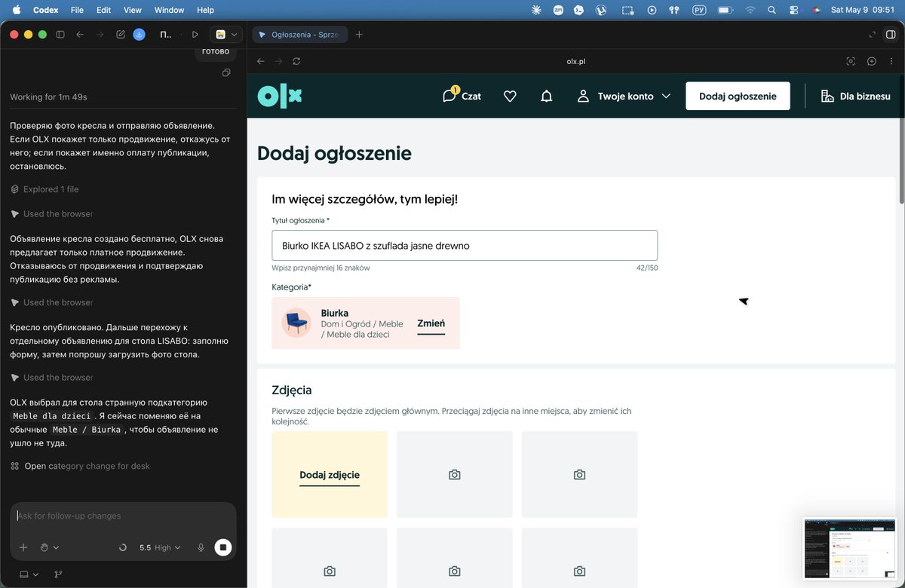
Task: Open the Window menu
Action: coord(169,11)
